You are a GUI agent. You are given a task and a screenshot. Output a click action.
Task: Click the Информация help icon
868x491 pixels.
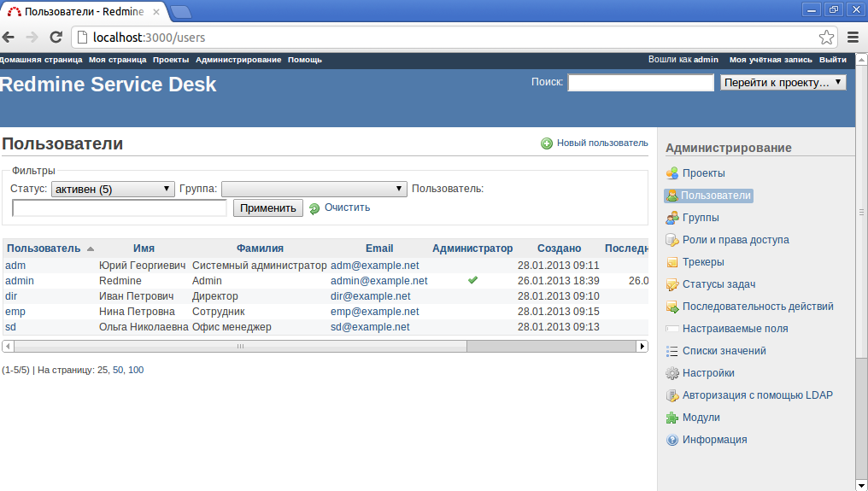pyautogui.click(x=672, y=440)
